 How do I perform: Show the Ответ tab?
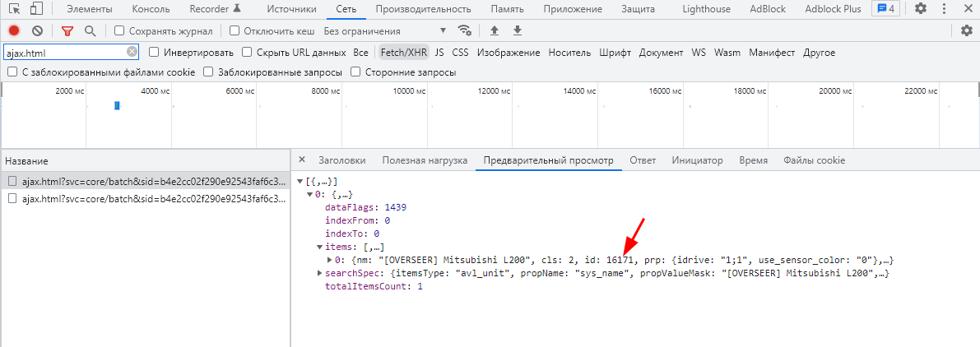[x=643, y=160]
